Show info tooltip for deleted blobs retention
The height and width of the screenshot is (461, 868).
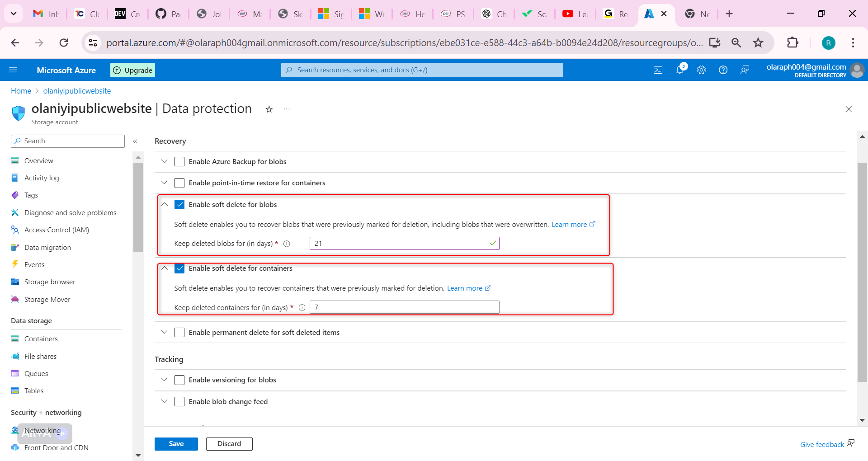pos(287,244)
